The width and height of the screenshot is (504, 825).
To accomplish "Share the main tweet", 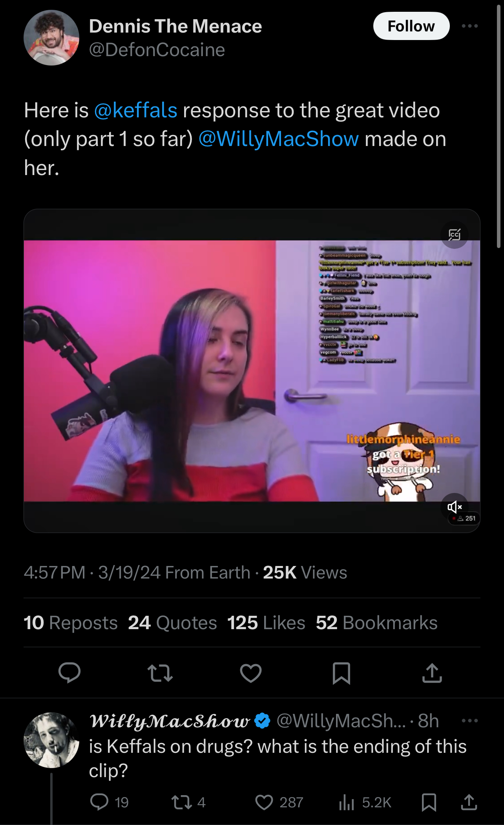I will tap(432, 673).
